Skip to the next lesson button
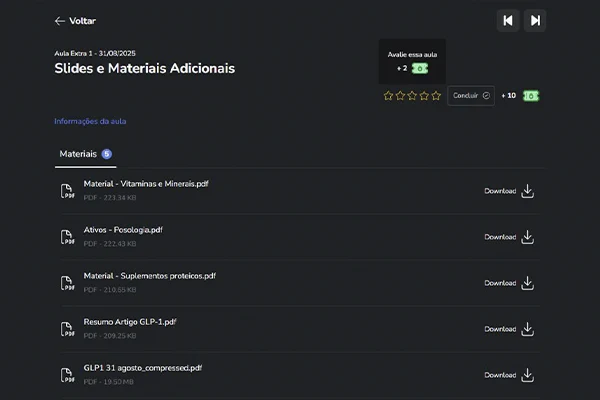 coord(535,21)
